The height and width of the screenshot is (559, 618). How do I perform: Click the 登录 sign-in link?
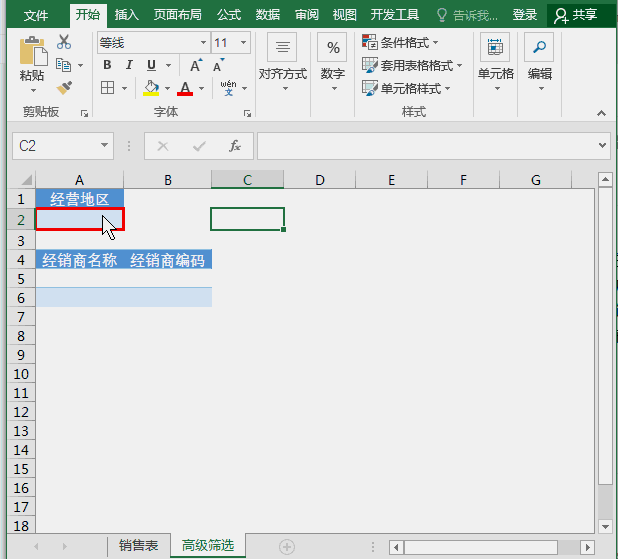525,15
